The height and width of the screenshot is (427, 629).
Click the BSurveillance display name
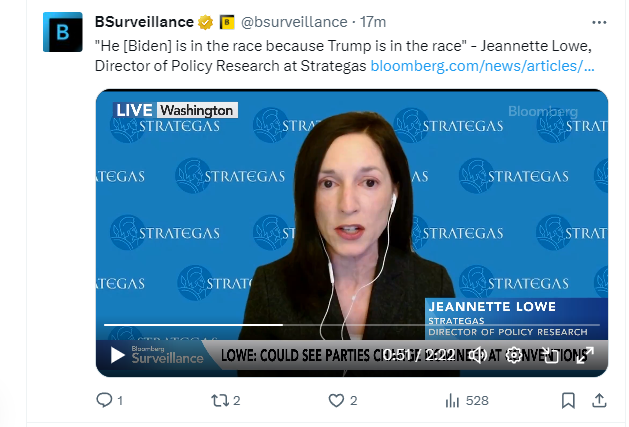144,22
